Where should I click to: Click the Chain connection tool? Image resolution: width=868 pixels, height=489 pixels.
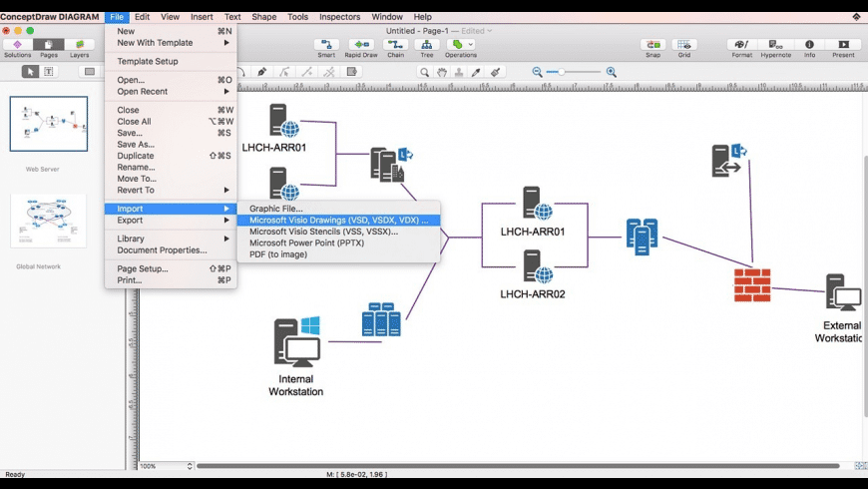(x=396, y=45)
